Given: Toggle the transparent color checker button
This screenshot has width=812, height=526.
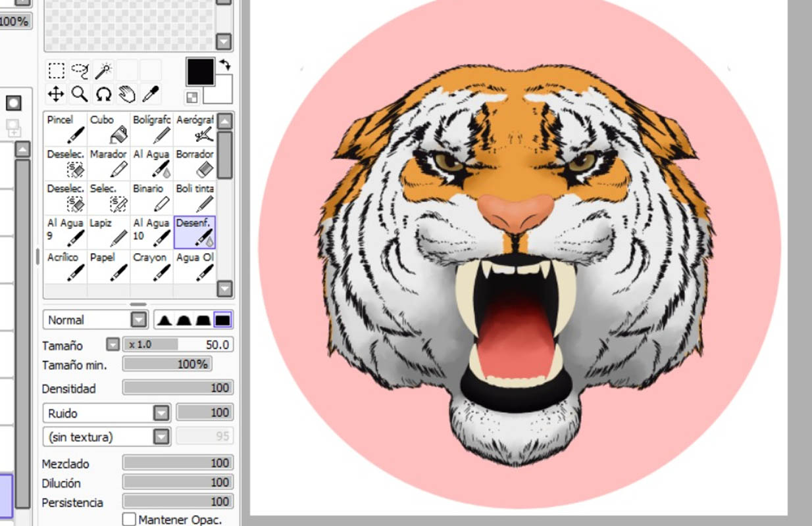Looking at the screenshot, I should [x=192, y=98].
